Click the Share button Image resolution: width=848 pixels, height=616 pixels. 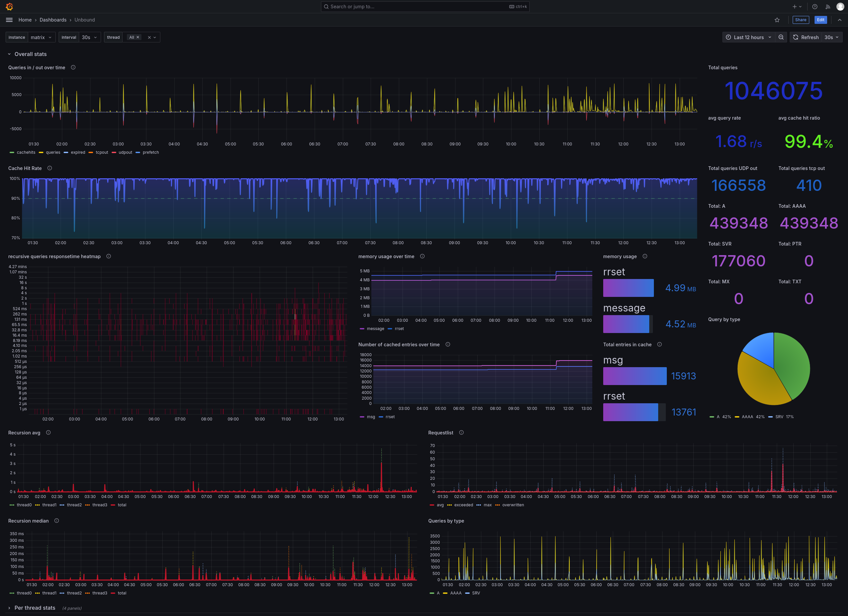pyautogui.click(x=801, y=20)
